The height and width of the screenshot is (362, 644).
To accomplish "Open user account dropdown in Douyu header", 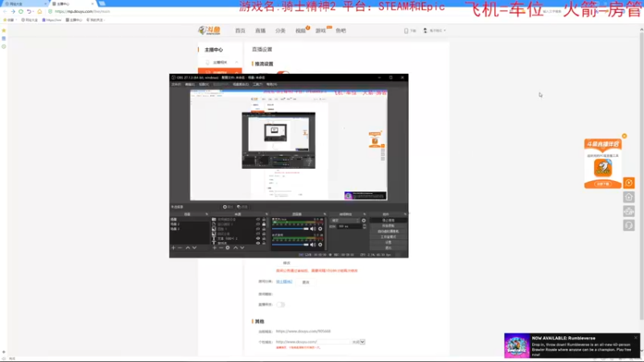I will (435, 31).
